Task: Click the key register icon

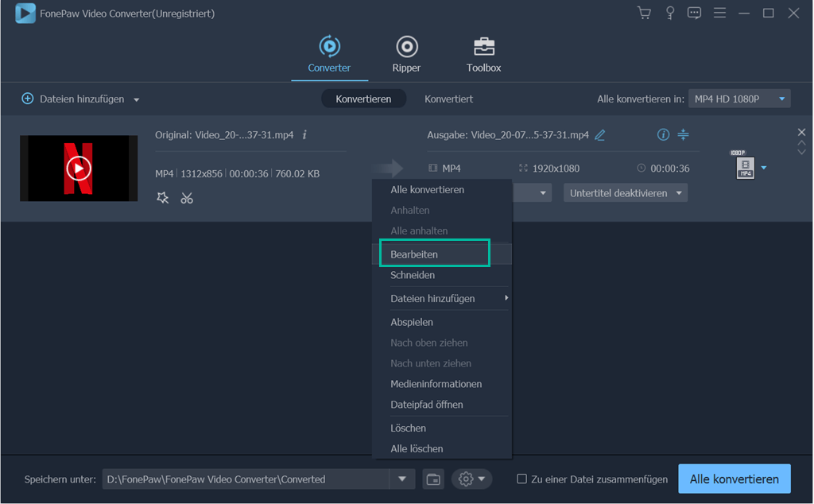Action: tap(669, 13)
